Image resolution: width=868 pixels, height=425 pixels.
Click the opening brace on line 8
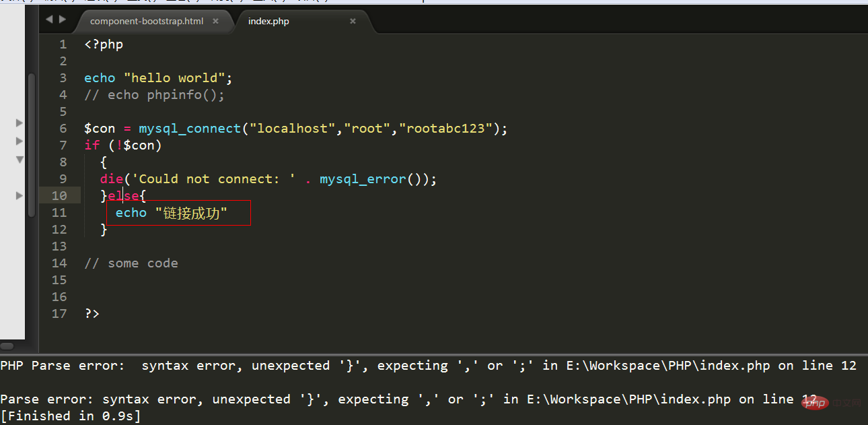pos(104,162)
